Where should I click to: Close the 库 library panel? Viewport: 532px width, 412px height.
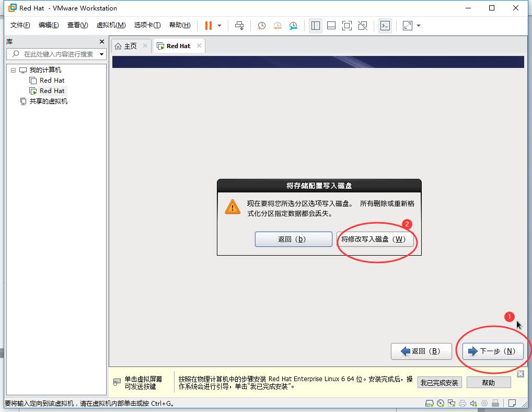click(102, 41)
